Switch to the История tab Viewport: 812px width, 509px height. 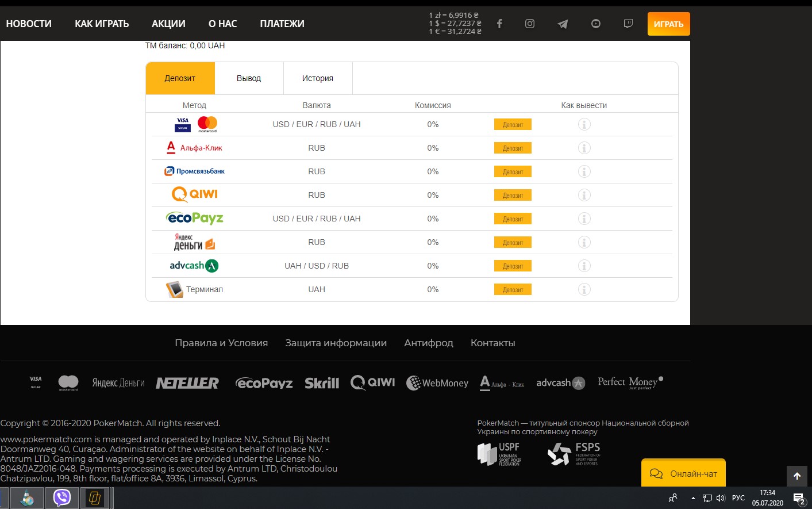click(x=318, y=78)
